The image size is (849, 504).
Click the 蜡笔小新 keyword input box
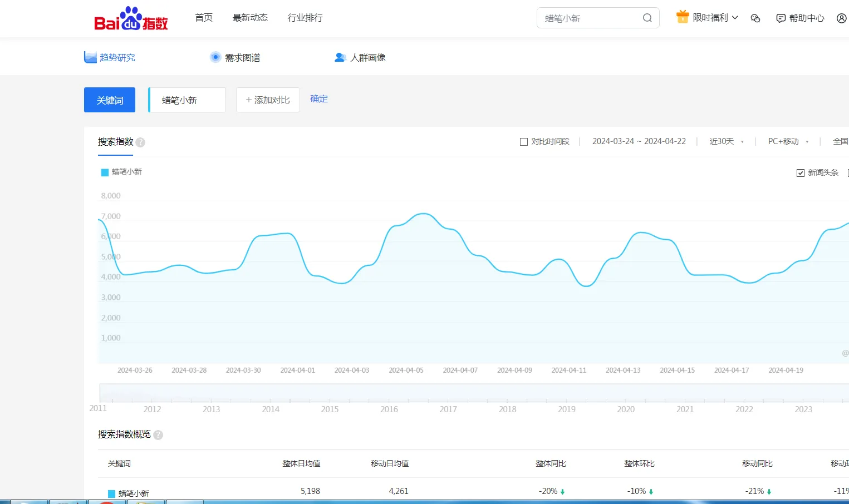pyautogui.click(x=188, y=100)
